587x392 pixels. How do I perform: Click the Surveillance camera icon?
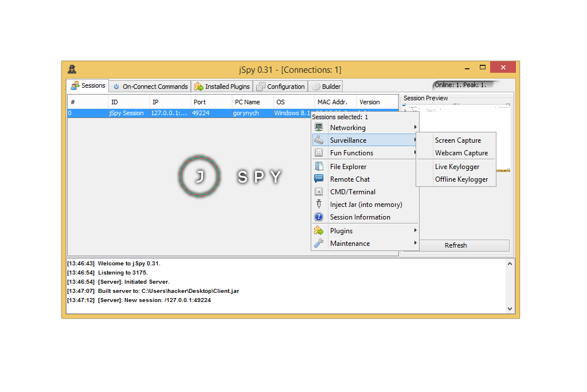pyautogui.click(x=319, y=140)
